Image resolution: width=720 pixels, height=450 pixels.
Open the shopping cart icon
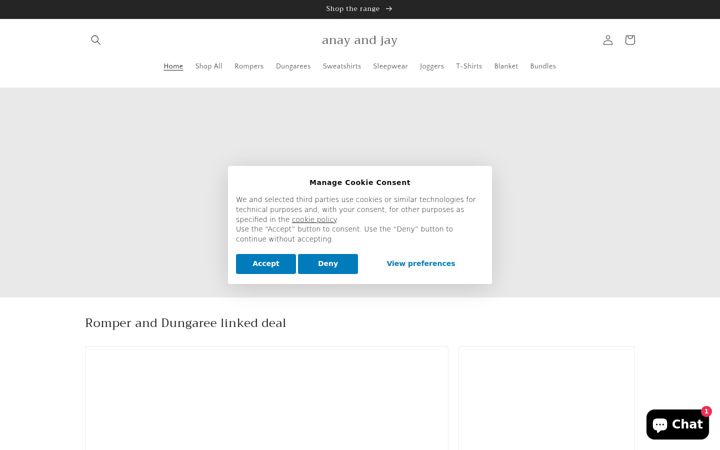pos(630,40)
